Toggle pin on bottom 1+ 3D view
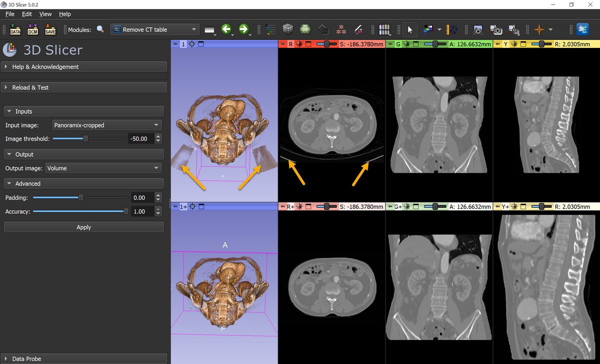 click(175, 206)
